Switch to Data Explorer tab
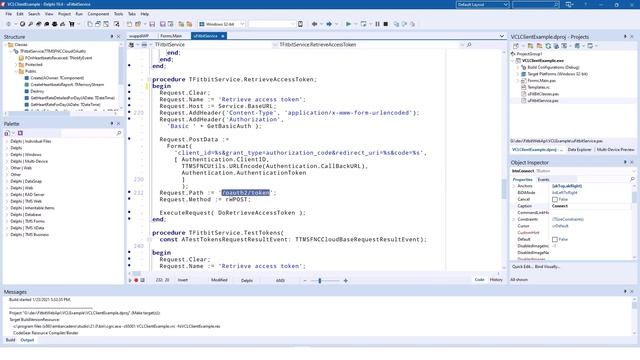The width and height of the screenshot is (640, 360). [579, 150]
